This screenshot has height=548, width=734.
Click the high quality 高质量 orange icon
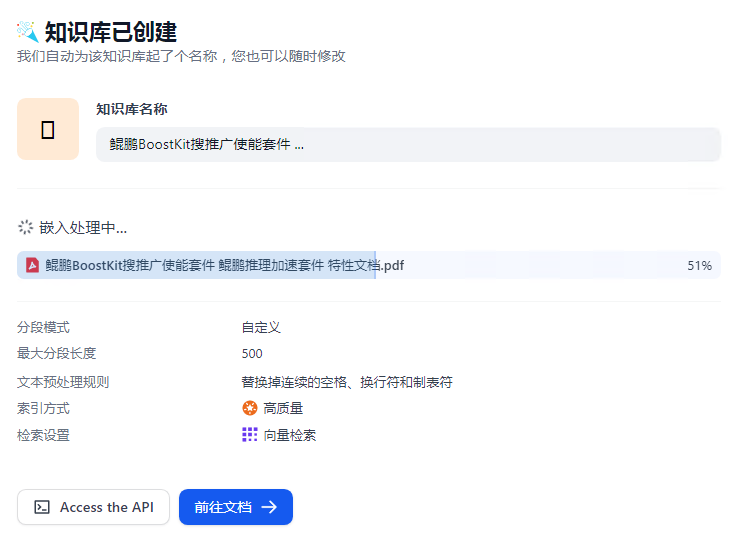pos(250,408)
